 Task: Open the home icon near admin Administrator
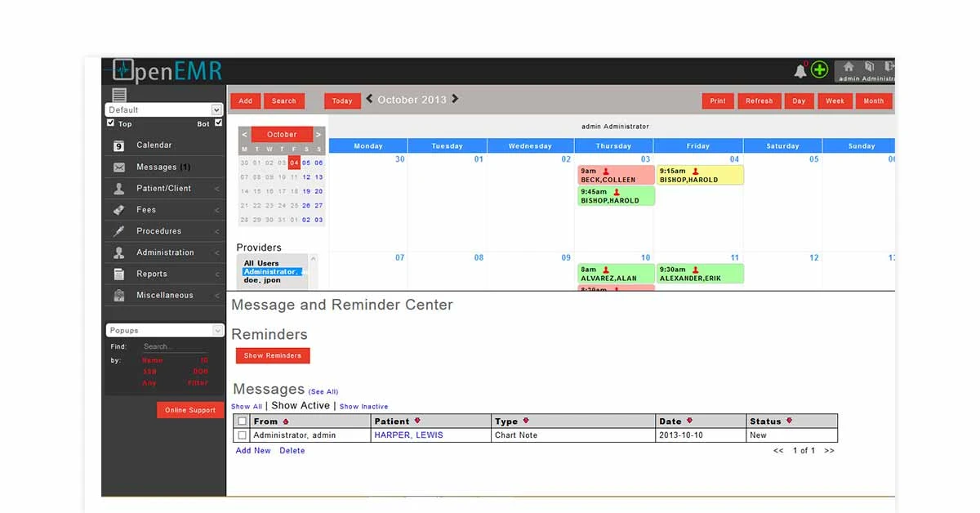click(848, 69)
